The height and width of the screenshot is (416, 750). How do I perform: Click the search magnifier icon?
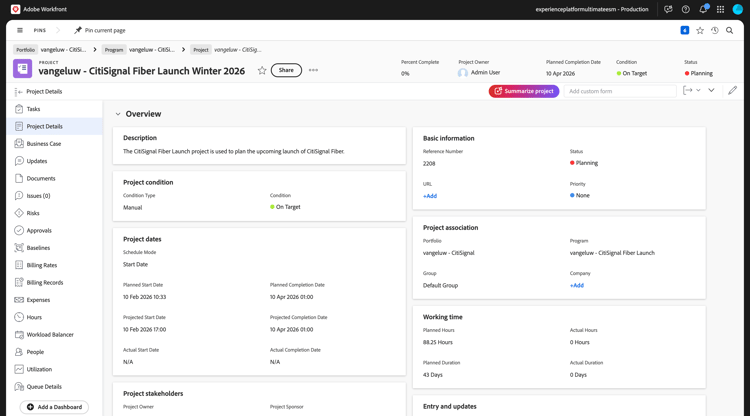pos(729,30)
